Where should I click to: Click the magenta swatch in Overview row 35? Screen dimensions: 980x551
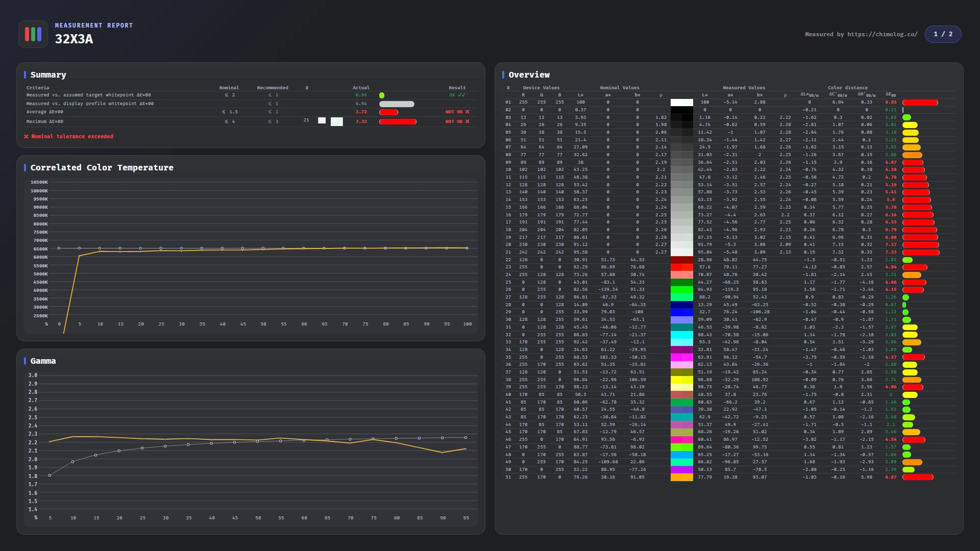click(681, 357)
